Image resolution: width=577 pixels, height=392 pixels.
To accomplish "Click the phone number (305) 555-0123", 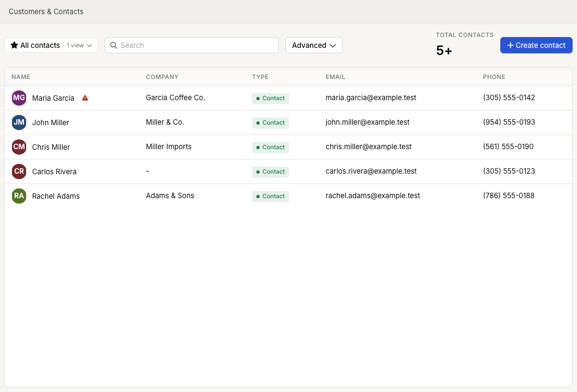I will pyautogui.click(x=509, y=171).
